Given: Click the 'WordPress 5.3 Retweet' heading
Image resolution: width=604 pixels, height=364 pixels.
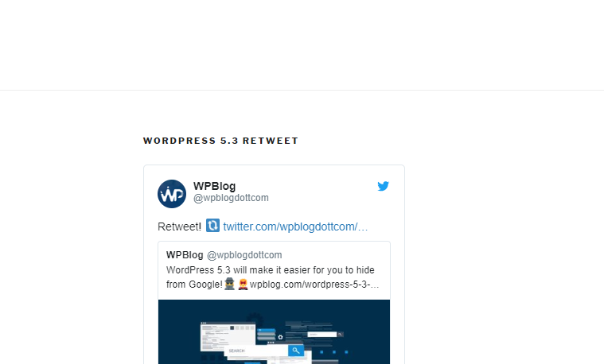Looking at the screenshot, I should pyautogui.click(x=220, y=141).
